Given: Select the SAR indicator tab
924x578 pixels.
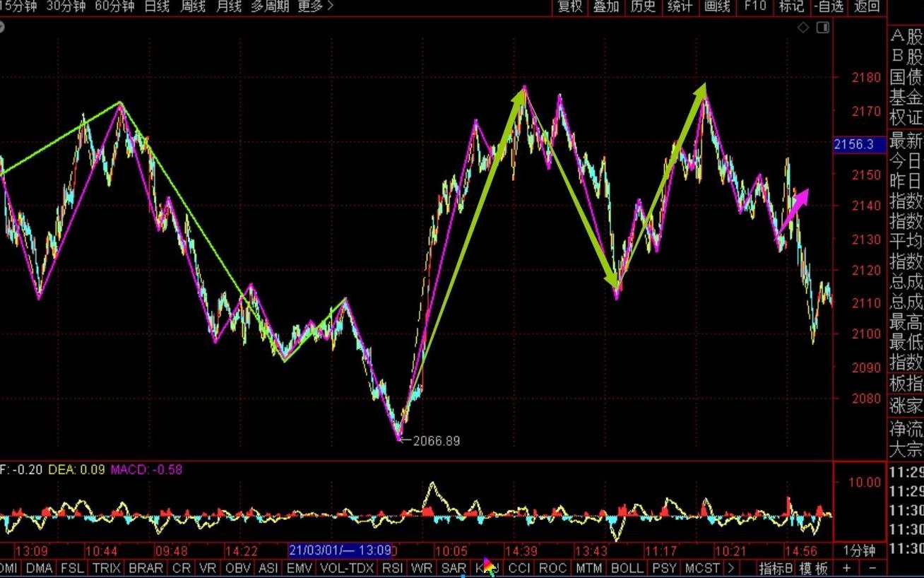Looking at the screenshot, I should point(454,568).
